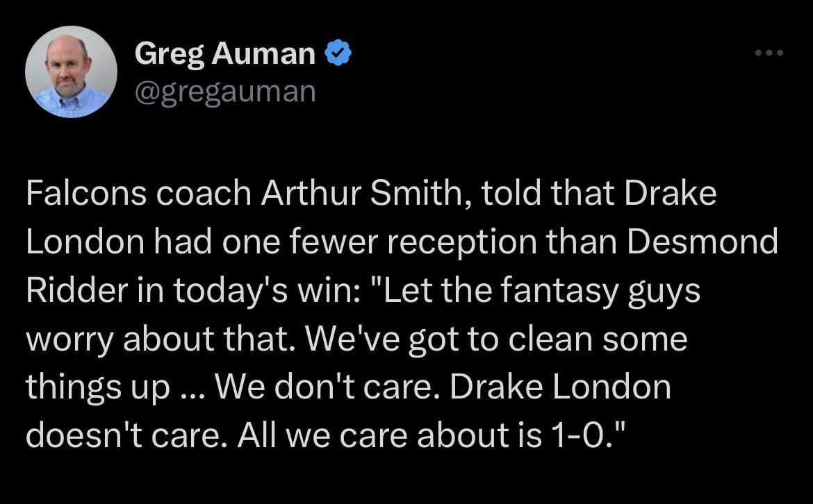
Task: Open the @gregauman handle link
Action: coord(225,90)
